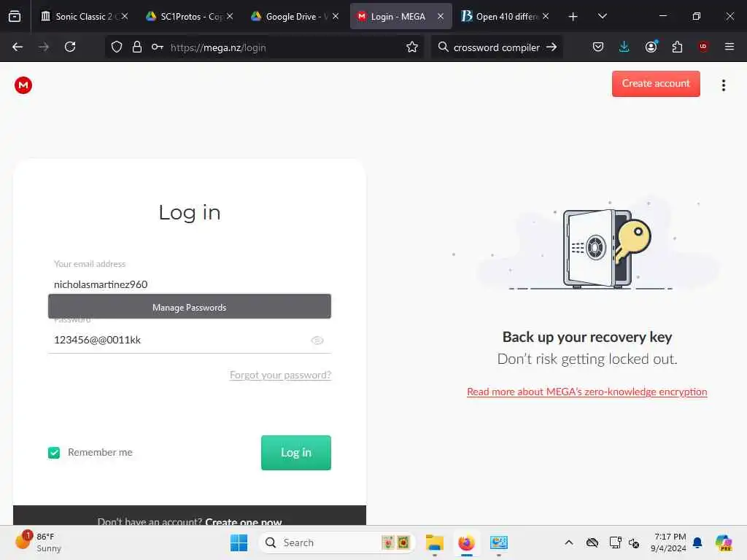
Task: Open clock showing 7:17 PM
Action: pyautogui.click(x=669, y=542)
